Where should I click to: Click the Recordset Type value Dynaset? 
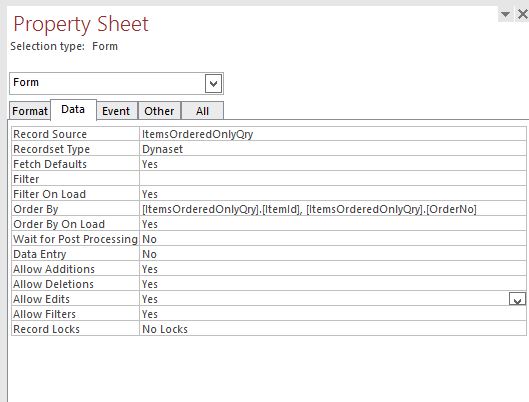[x=333, y=149]
